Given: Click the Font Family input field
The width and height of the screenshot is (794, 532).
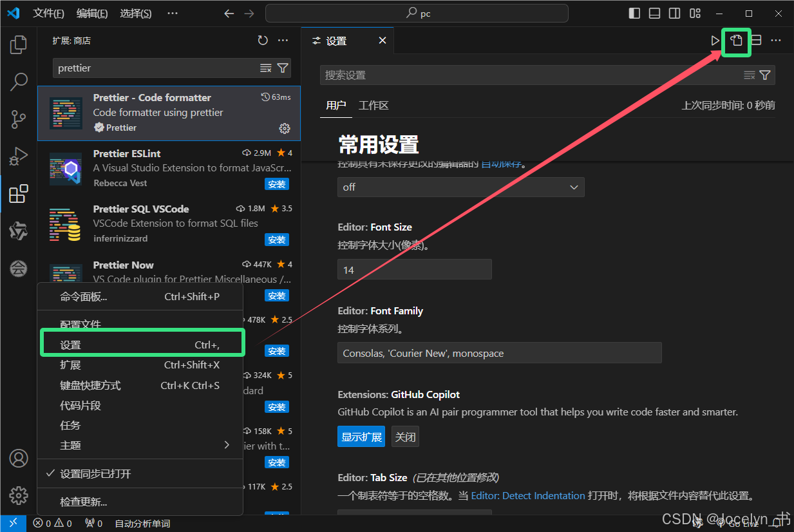Looking at the screenshot, I should (x=500, y=353).
